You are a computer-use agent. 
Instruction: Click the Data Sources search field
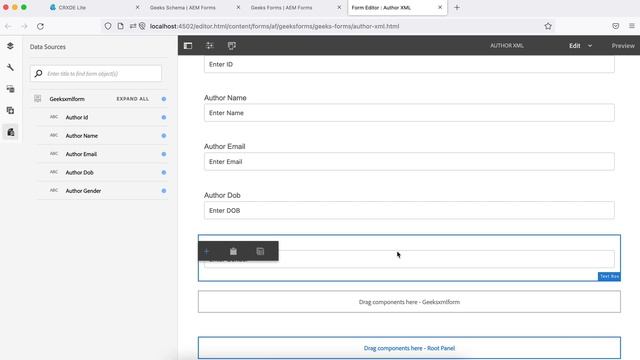tap(96, 73)
